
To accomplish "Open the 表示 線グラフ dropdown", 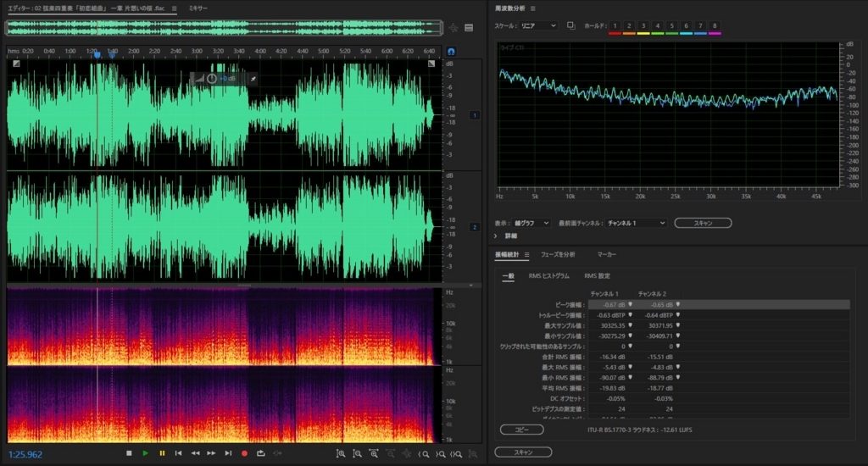I will pyautogui.click(x=531, y=223).
